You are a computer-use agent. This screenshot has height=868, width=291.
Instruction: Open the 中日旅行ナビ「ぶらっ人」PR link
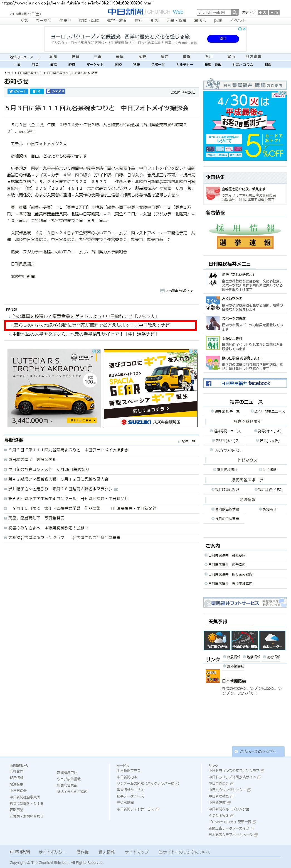85,316
